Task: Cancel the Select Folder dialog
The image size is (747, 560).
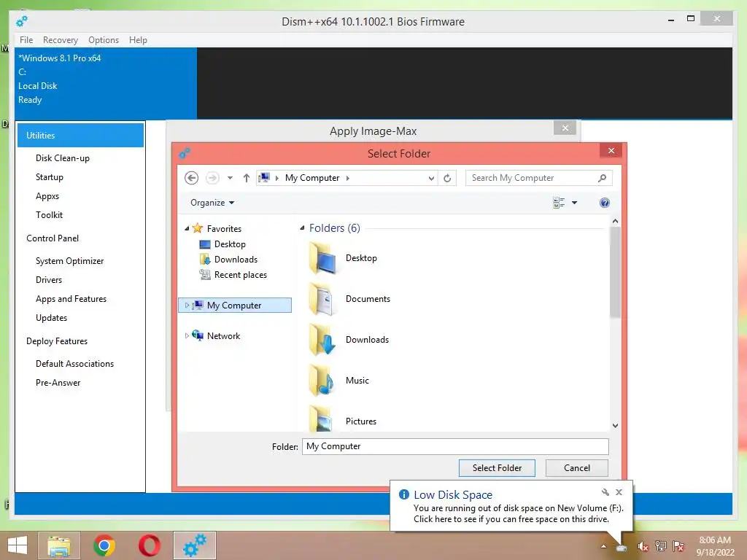Action: pyautogui.click(x=577, y=468)
